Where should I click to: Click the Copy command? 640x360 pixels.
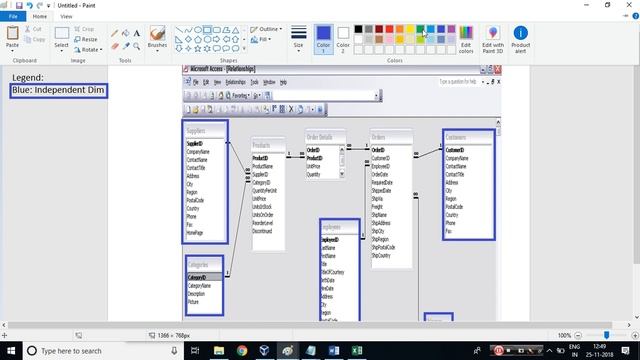click(x=35, y=39)
